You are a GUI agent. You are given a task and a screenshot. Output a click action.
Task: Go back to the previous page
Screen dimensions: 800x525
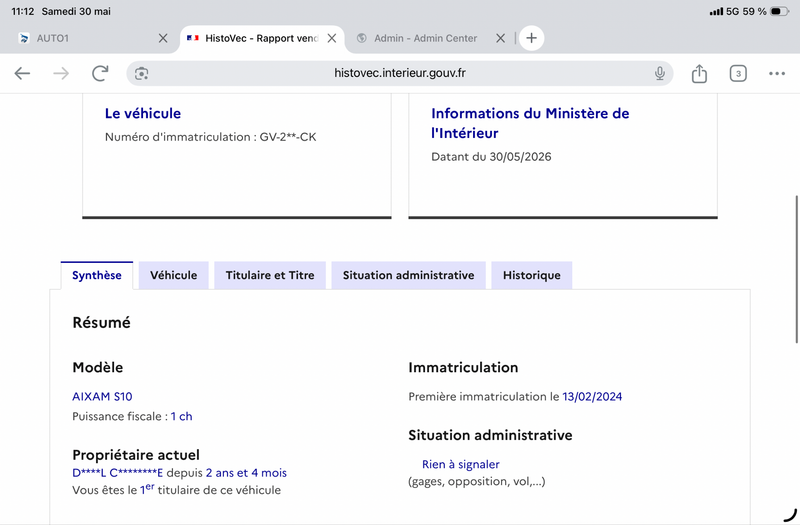[x=22, y=73]
